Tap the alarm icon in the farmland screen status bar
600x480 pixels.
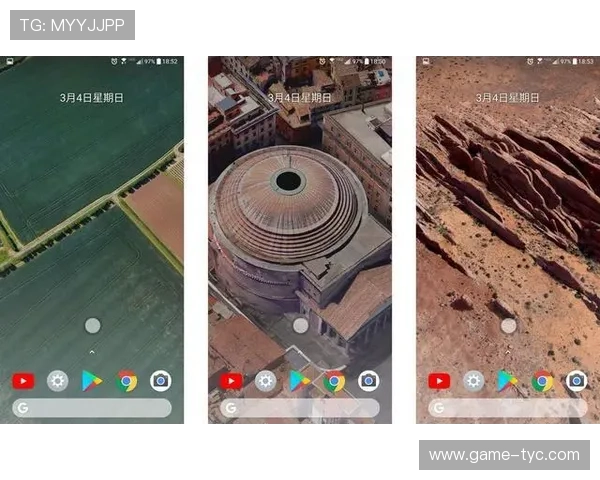(114, 61)
